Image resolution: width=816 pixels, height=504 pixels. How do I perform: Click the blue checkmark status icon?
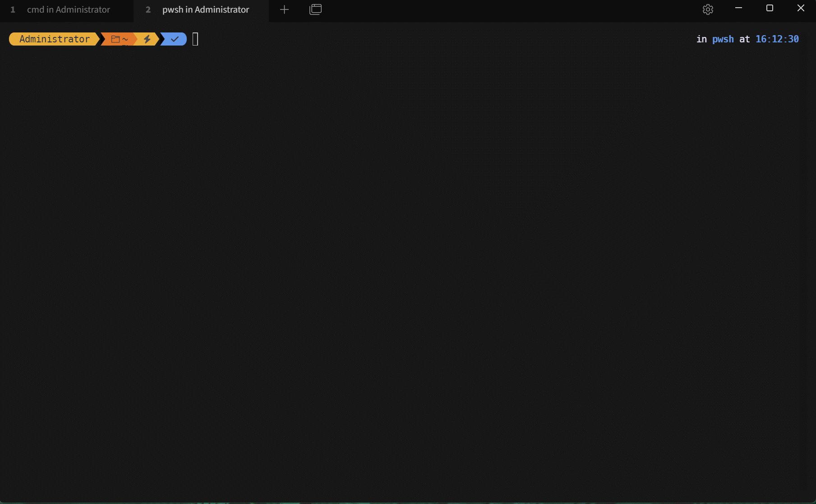[175, 39]
